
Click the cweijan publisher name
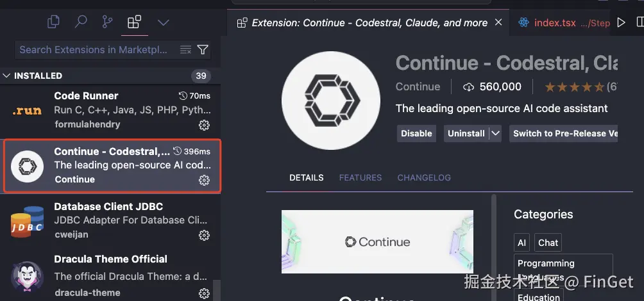(71, 234)
